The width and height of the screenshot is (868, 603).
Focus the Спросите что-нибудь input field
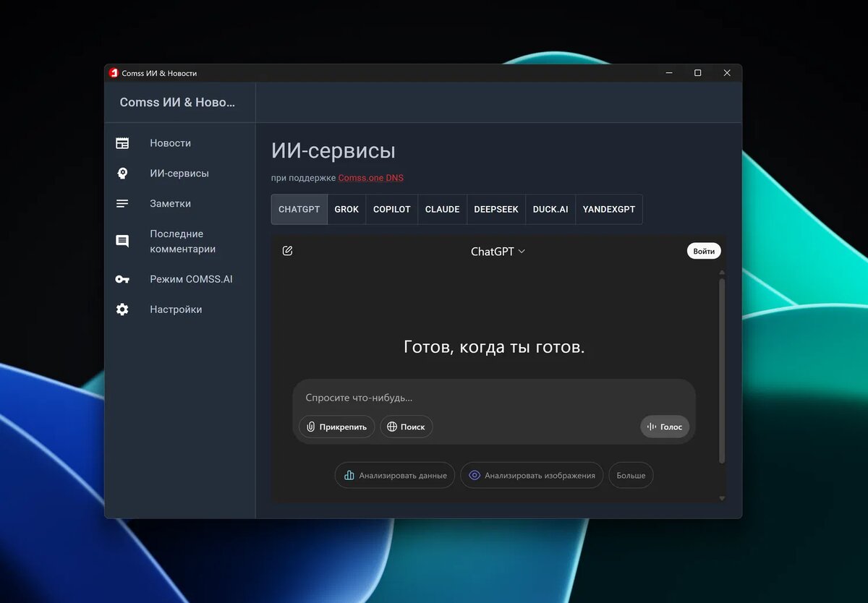click(x=494, y=398)
